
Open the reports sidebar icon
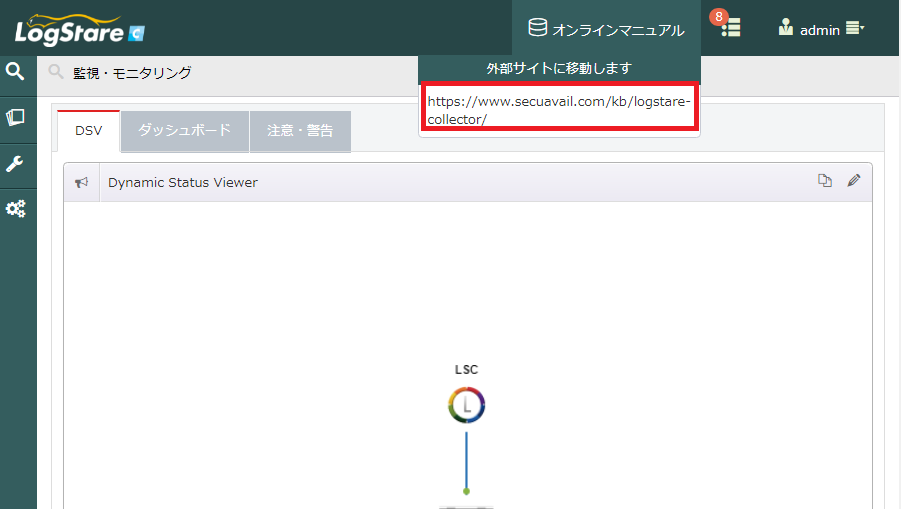15,117
